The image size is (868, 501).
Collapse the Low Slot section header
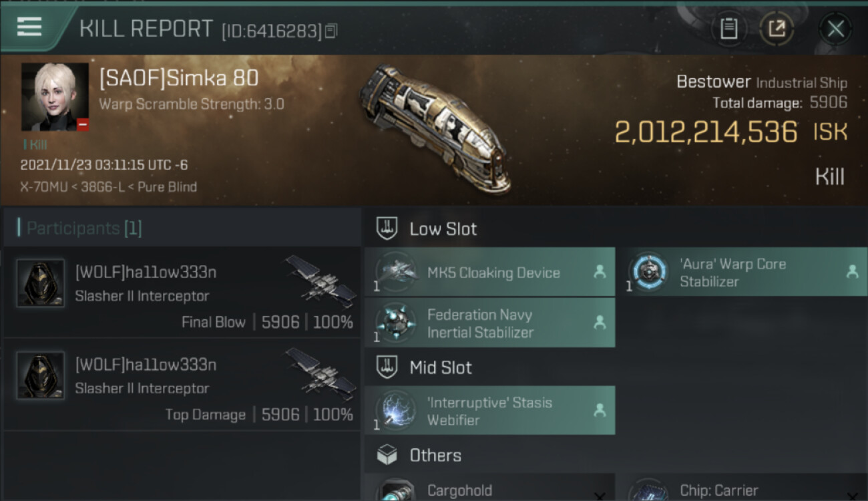[x=443, y=229]
